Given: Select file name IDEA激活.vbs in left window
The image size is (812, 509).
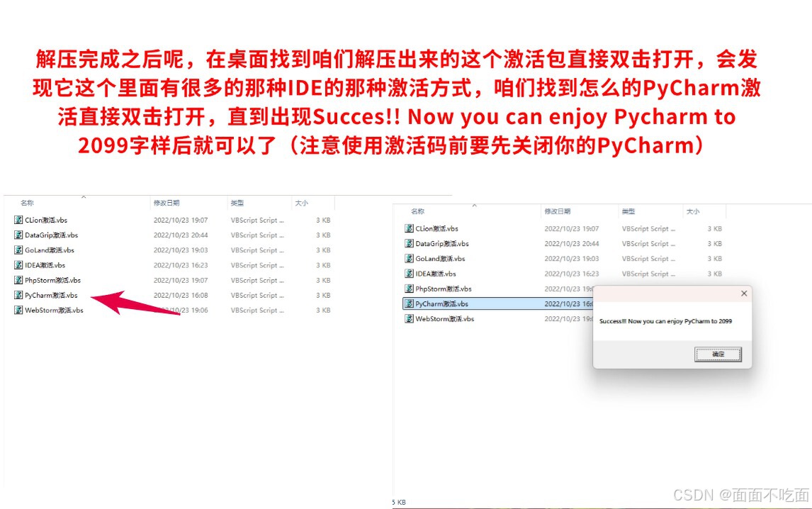Looking at the screenshot, I should [45, 265].
